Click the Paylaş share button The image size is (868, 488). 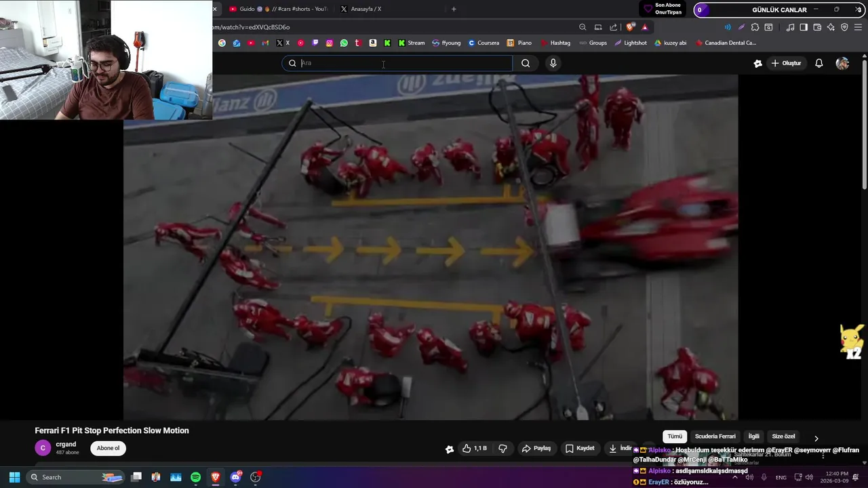click(536, 448)
